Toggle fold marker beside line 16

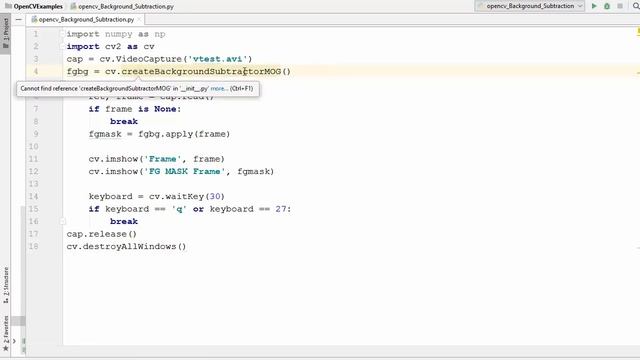[62, 222]
